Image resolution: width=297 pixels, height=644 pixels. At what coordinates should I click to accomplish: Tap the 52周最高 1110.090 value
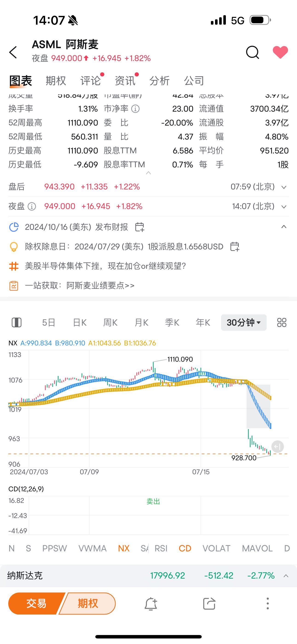point(83,123)
